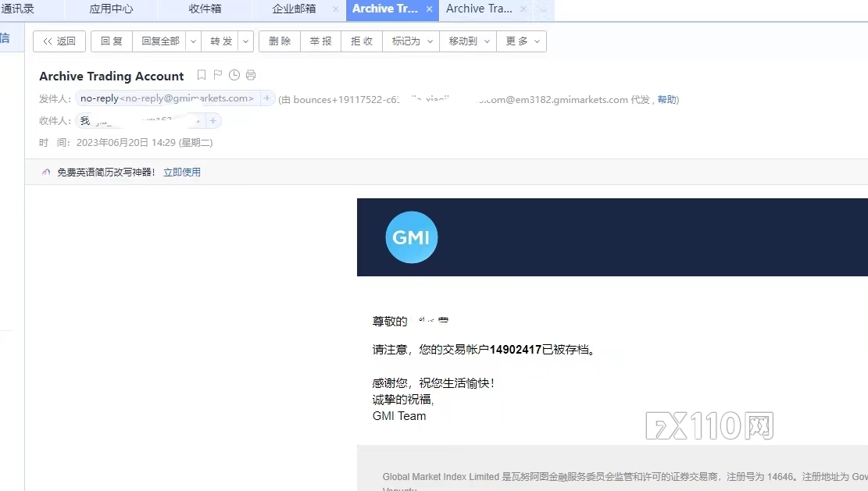Report the email with 举报

(x=320, y=41)
